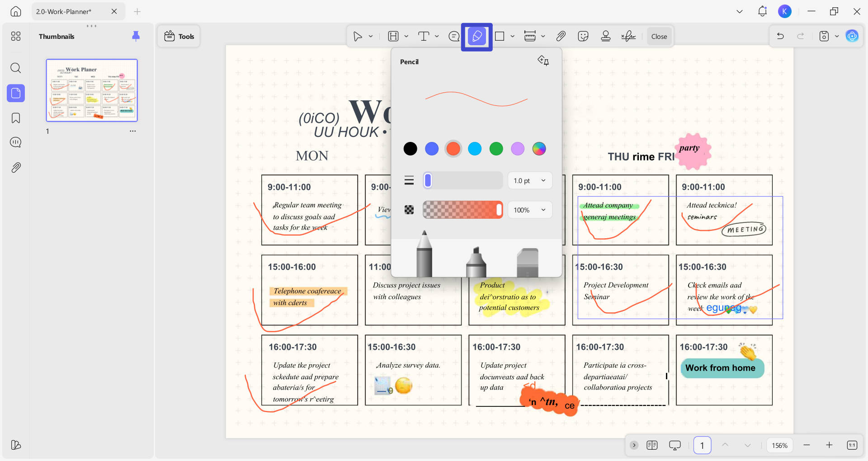The width and height of the screenshot is (868, 461).
Task: Pick the green color swatch
Action: pos(496,148)
